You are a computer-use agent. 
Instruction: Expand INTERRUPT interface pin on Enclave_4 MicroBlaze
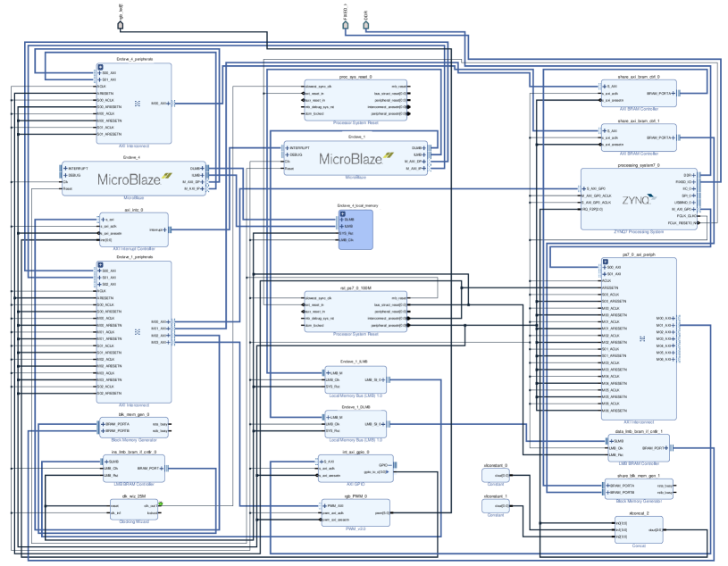coord(63,168)
